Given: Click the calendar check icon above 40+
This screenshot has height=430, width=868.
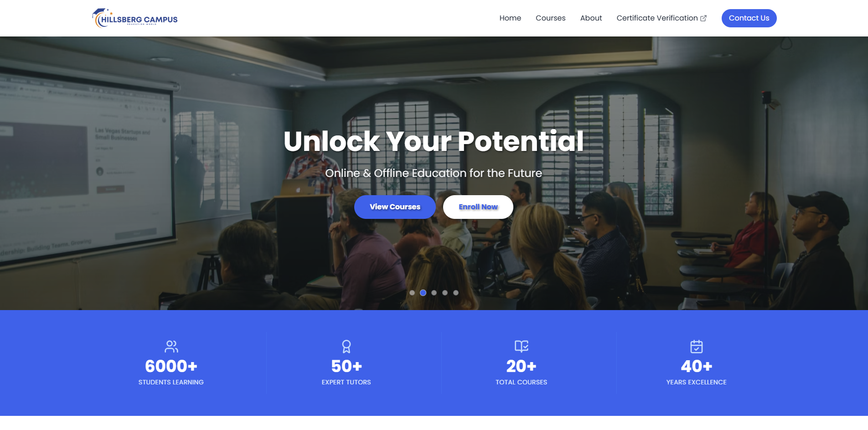Looking at the screenshot, I should (x=697, y=347).
